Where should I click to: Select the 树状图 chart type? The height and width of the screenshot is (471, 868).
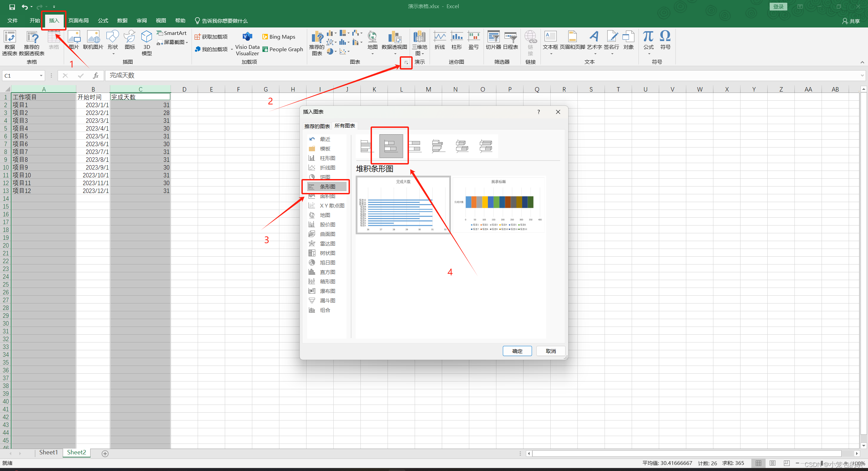(327, 253)
